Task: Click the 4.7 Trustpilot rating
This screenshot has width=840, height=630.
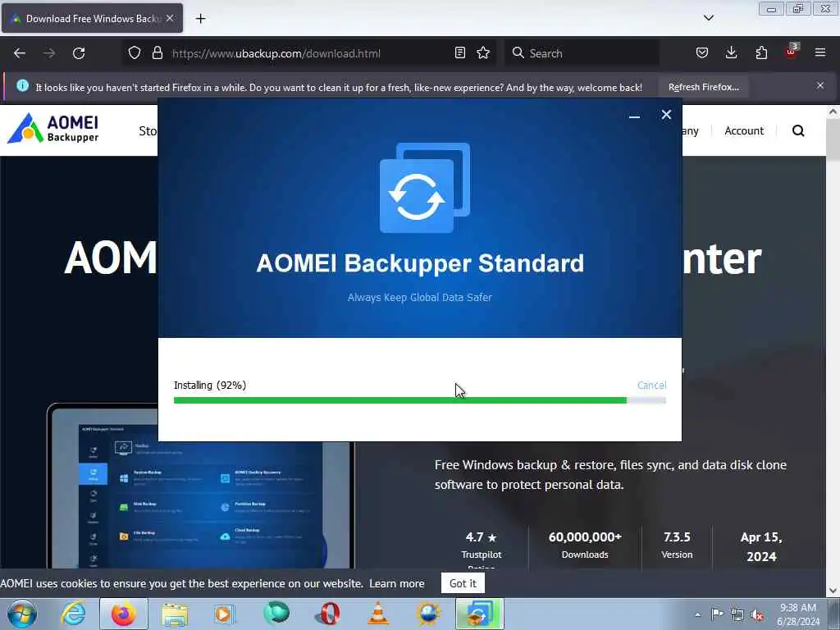Action: pos(481,546)
